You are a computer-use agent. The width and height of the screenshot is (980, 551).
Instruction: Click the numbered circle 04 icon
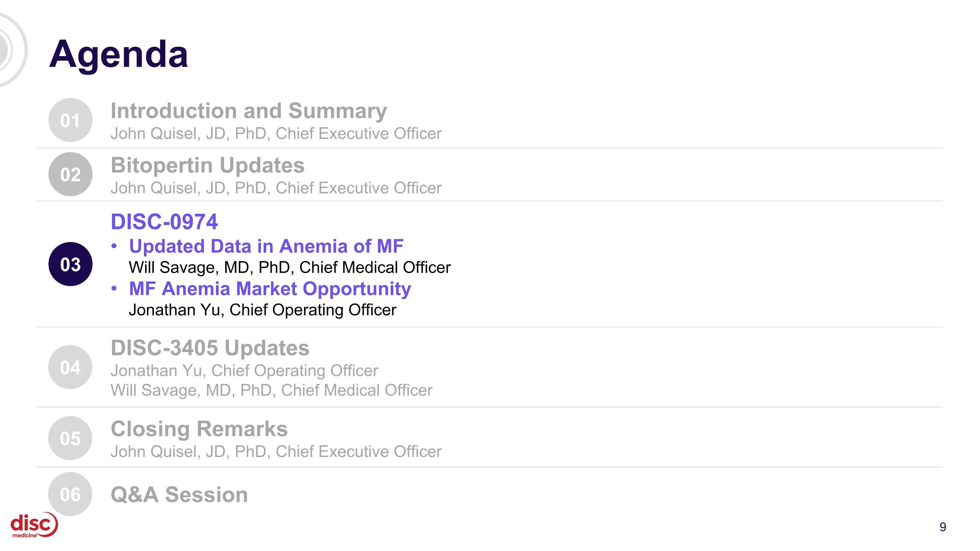[x=70, y=367]
